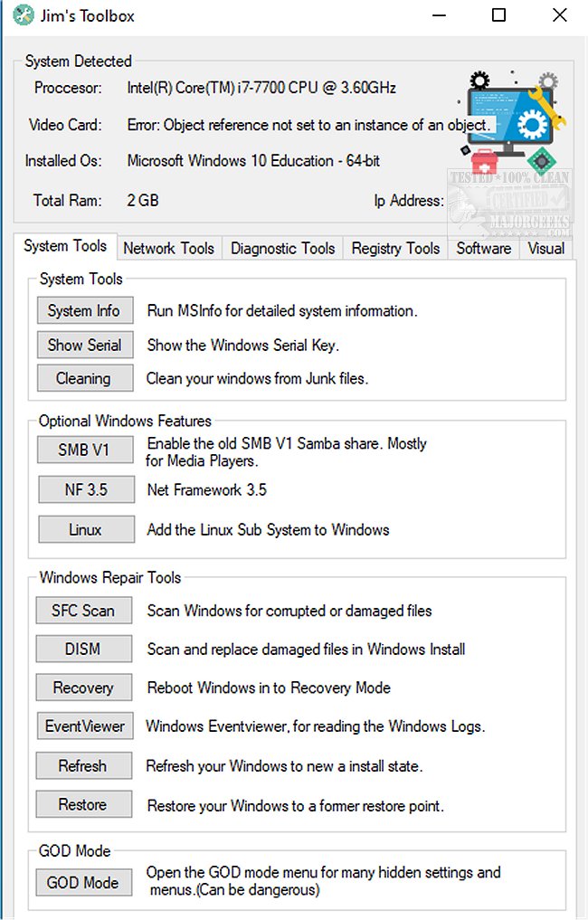
Task: Click the Linux subsystem button
Action: (x=86, y=530)
